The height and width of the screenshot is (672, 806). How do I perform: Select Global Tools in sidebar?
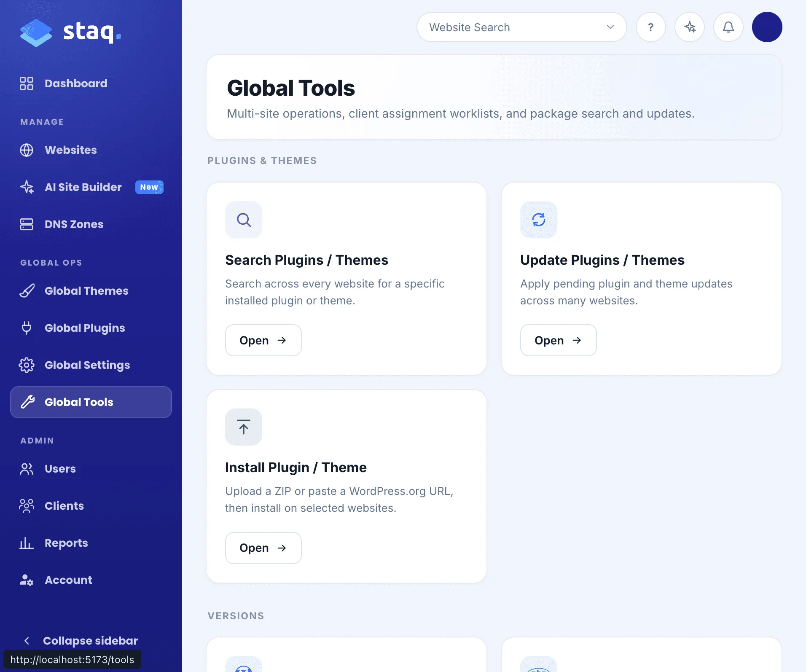pos(91,402)
